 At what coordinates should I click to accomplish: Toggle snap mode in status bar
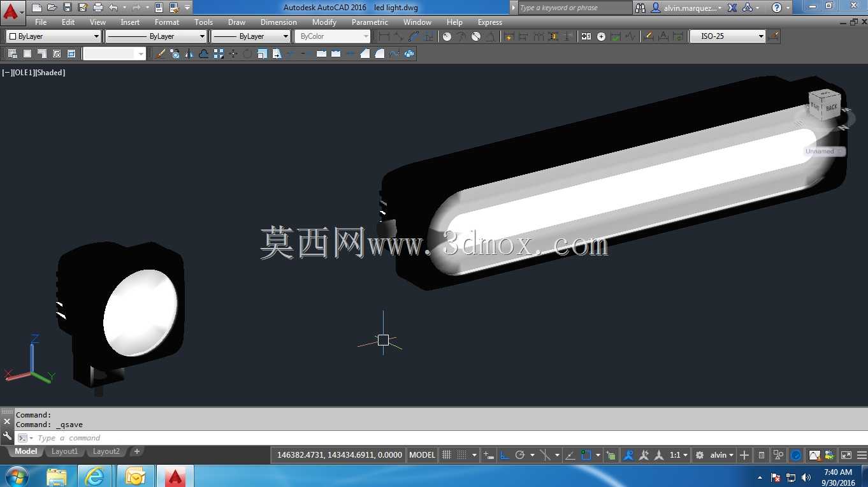coord(462,455)
